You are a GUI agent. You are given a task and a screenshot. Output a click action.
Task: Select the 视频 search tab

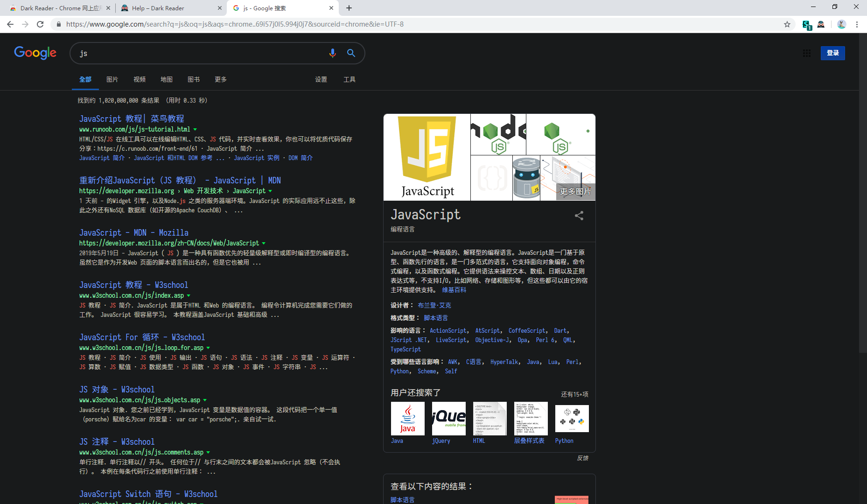click(139, 79)
